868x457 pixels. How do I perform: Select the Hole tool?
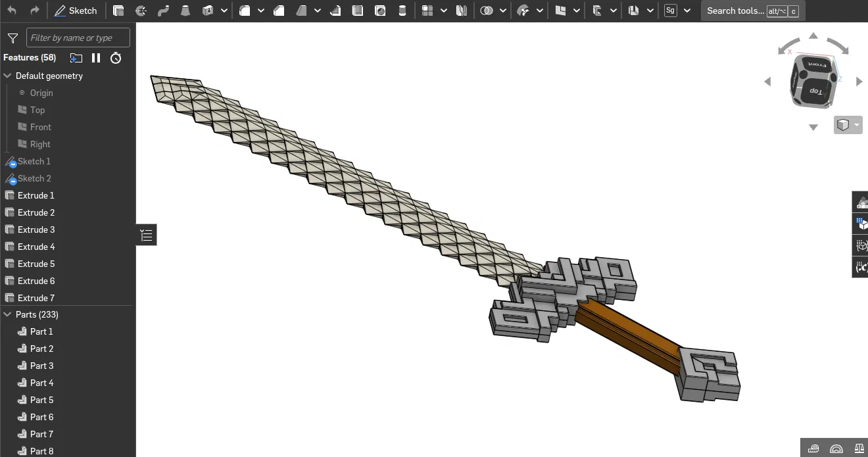pos(380,11)
